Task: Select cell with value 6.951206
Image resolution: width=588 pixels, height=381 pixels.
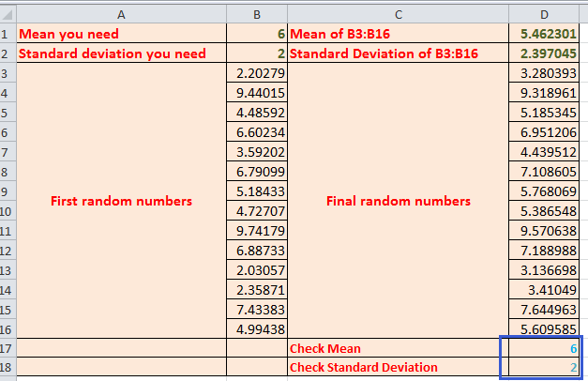Action: pos(544,132)
